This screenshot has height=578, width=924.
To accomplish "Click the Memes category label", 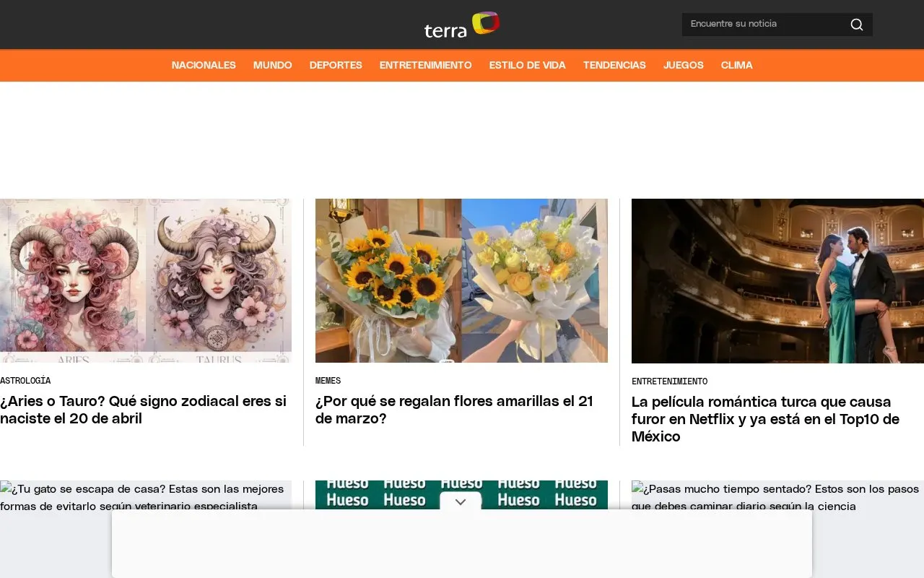I will tap(328, 381).
